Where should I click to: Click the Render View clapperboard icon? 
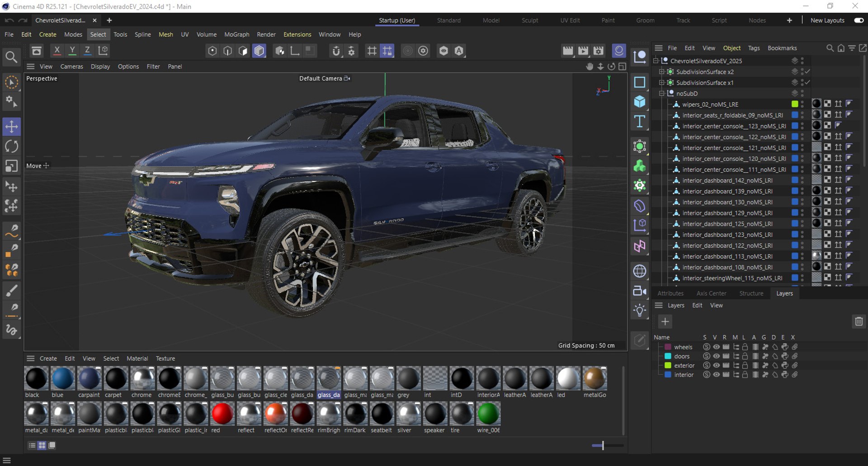click(568, 51)
